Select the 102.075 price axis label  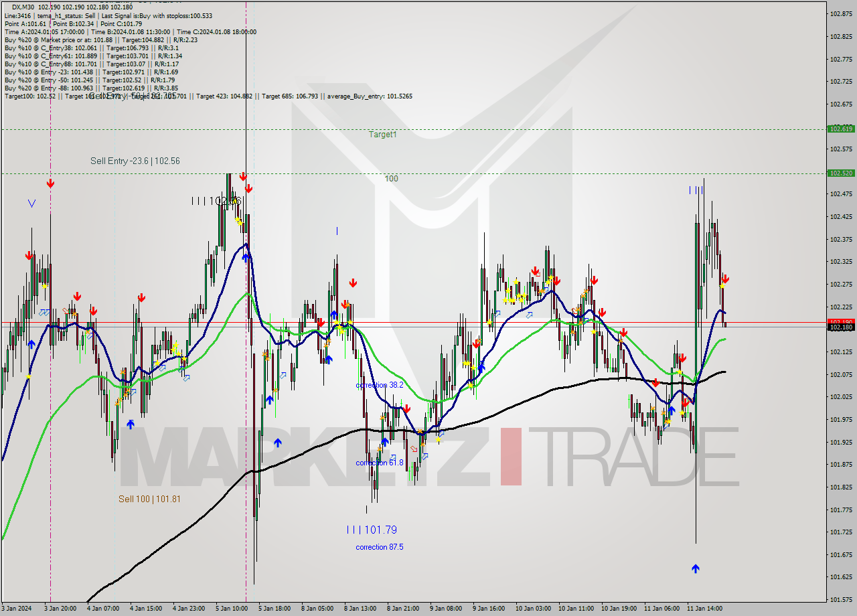pyautogui.click(x=841, y=374)
